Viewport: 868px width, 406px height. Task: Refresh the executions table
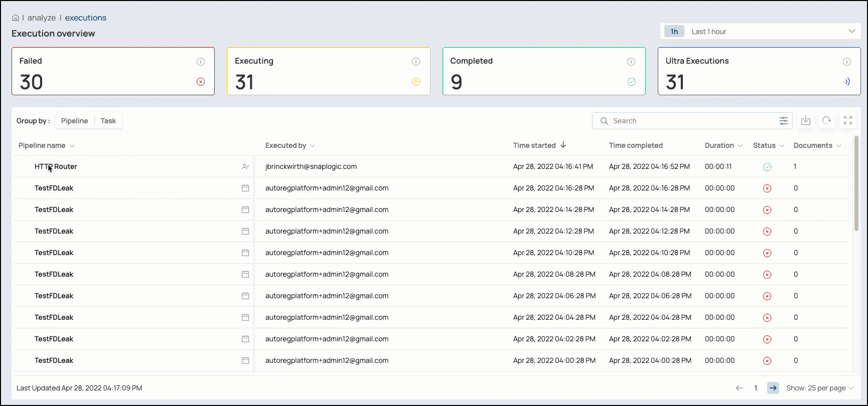827,121
